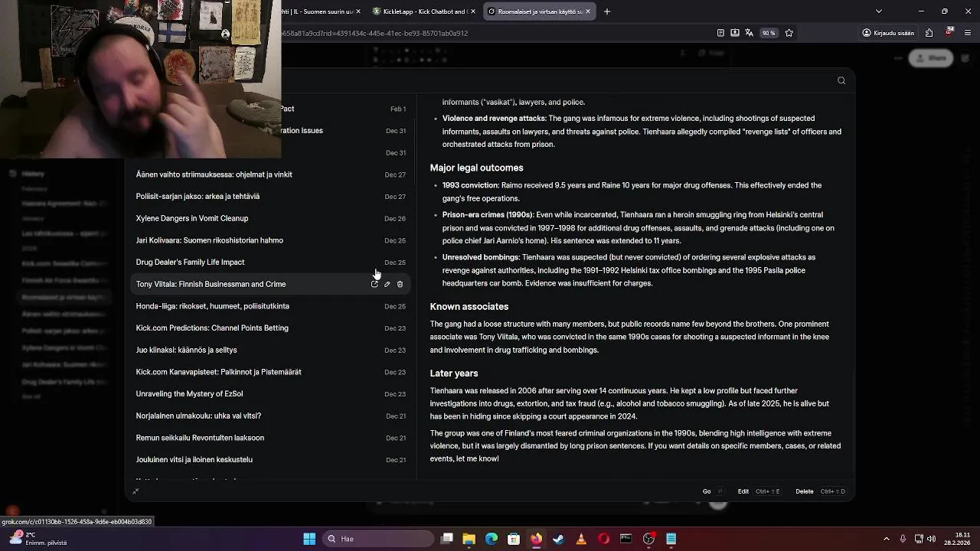
Task: Open the terminal icon on the taskbar
Action: pyautogui.click(x=626, y=539)
